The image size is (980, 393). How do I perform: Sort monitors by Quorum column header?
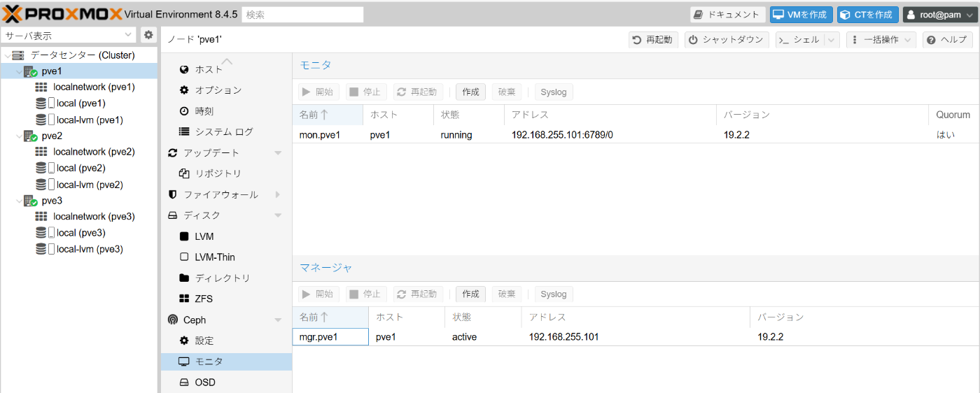(x=954, y=115)
